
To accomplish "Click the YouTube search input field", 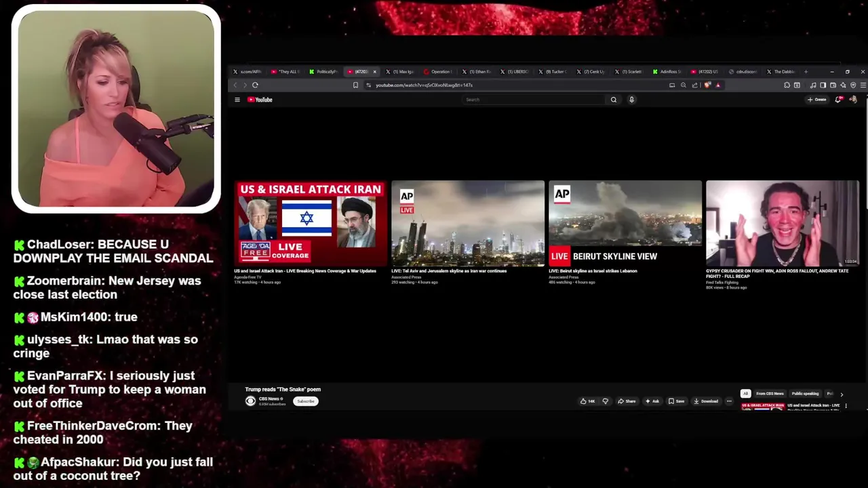I will pyautogui.click(x=534, y=100).
